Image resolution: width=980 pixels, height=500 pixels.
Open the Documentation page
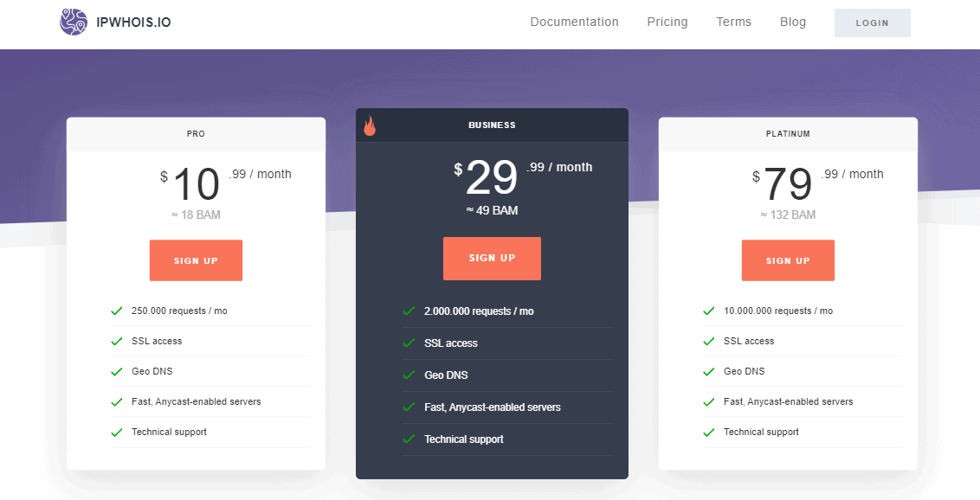[574, 22]
